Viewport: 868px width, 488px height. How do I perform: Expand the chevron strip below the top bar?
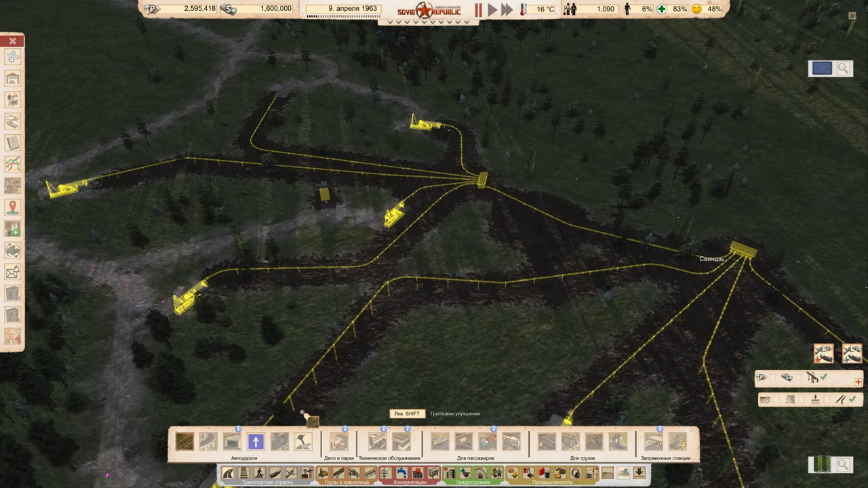(x=428, y=22)
